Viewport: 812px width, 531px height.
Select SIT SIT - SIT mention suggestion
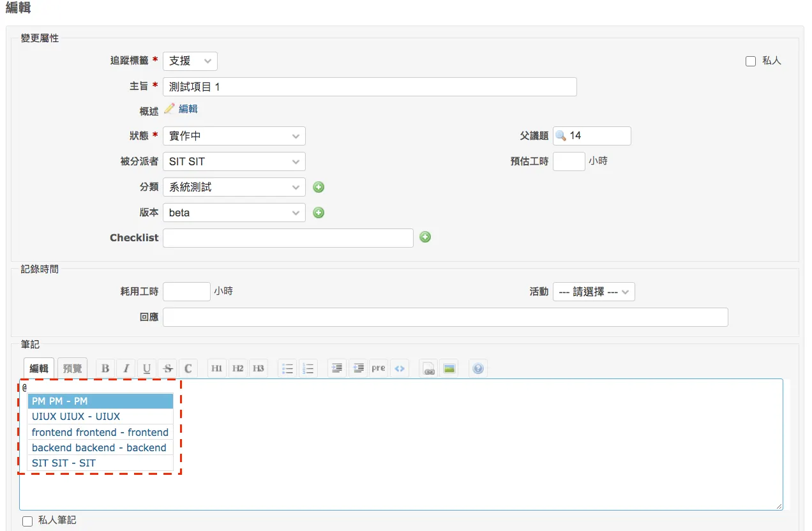[x=100, y=463]
